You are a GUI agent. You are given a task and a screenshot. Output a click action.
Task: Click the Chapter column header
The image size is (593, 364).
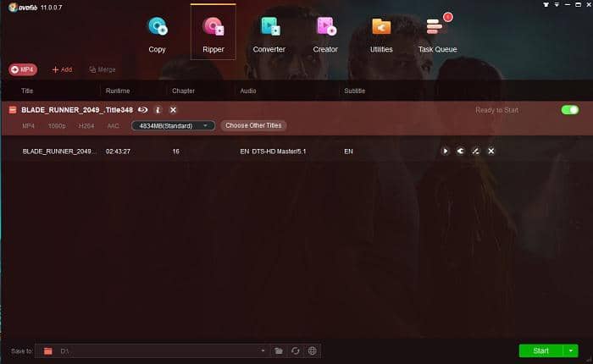[184, 91]
